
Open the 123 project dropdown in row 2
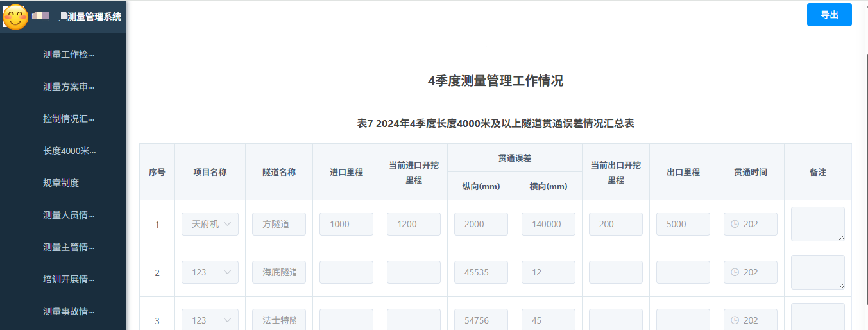point(210,272)
